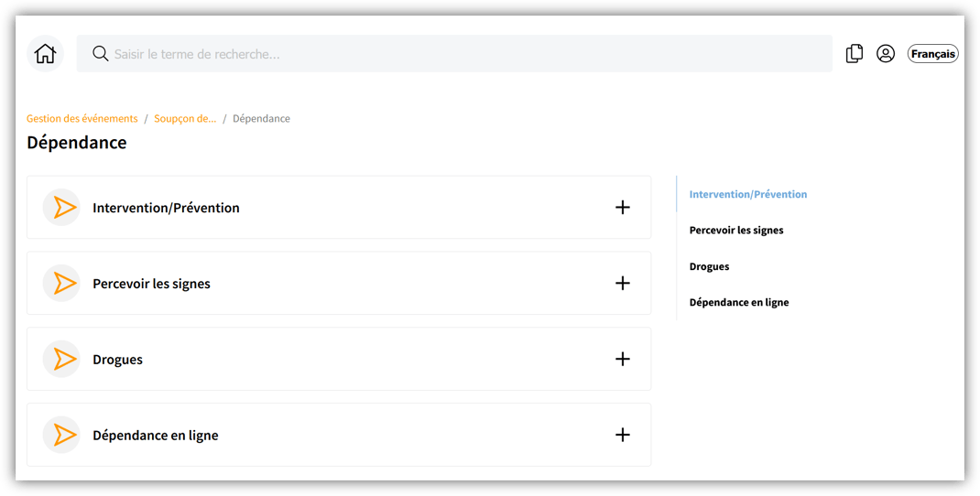Click the orange arrow icon beside Drogues

click(x=63, y=360)
